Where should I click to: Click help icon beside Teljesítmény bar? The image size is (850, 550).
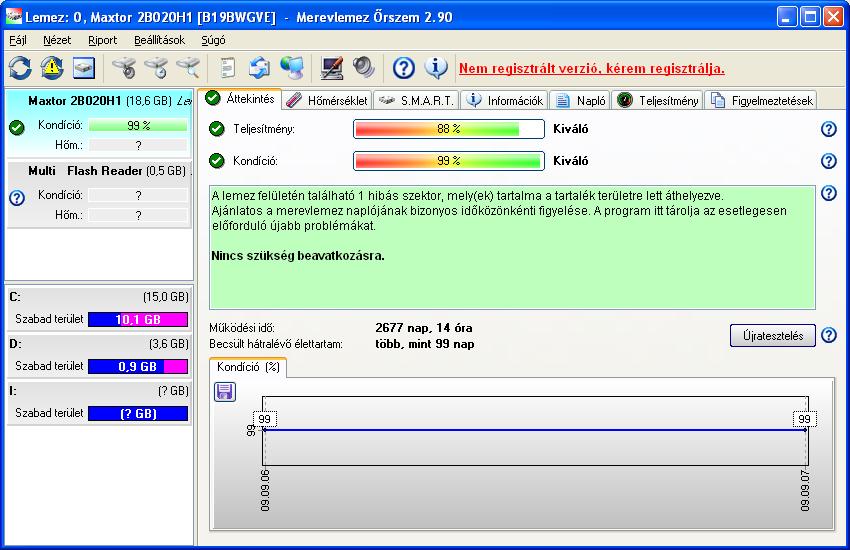click(829, 129)
